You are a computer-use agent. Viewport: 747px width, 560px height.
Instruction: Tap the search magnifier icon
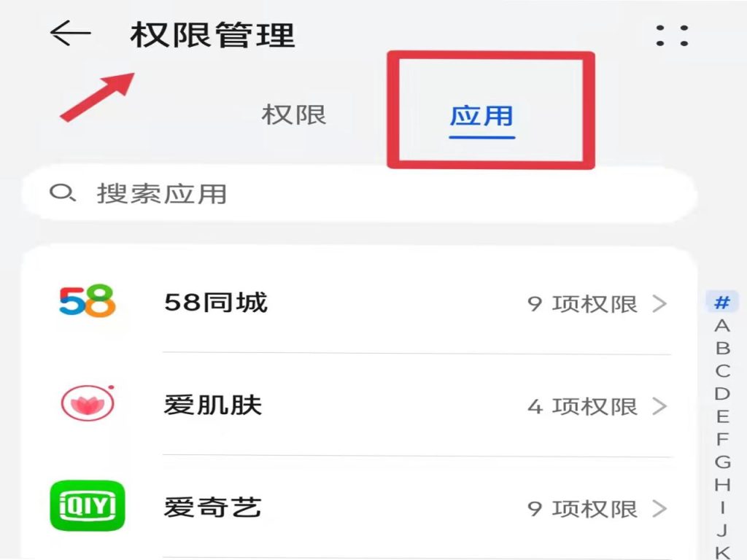tap(63, 192)
